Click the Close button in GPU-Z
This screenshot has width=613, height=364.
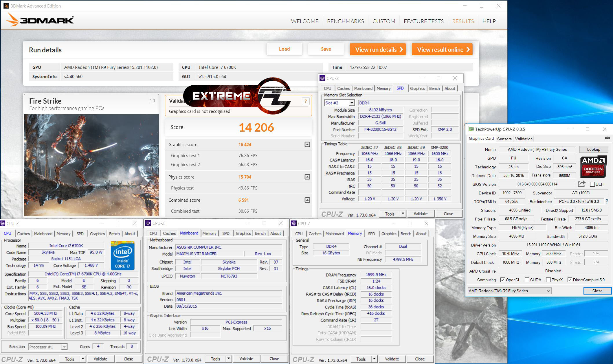tap(597, 291)
